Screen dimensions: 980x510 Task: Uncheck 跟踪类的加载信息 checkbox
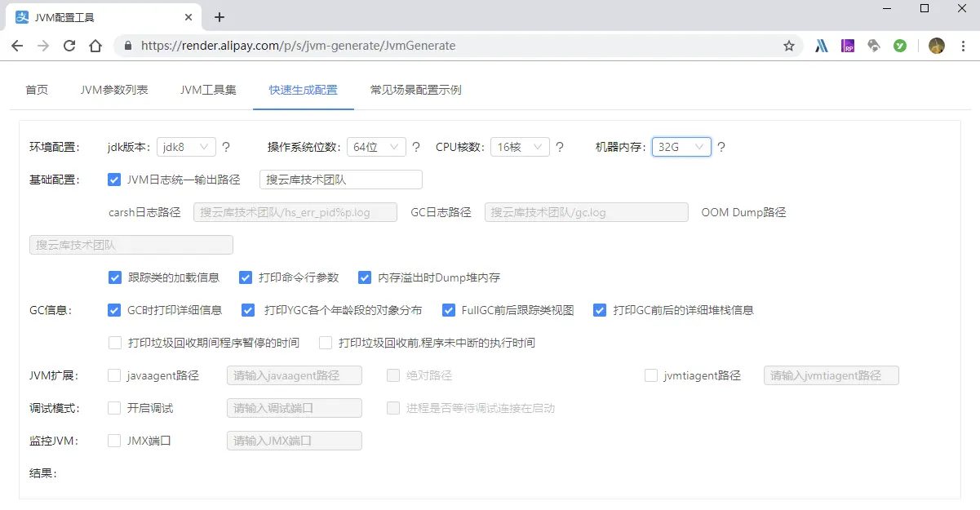[x=114, y=277]
